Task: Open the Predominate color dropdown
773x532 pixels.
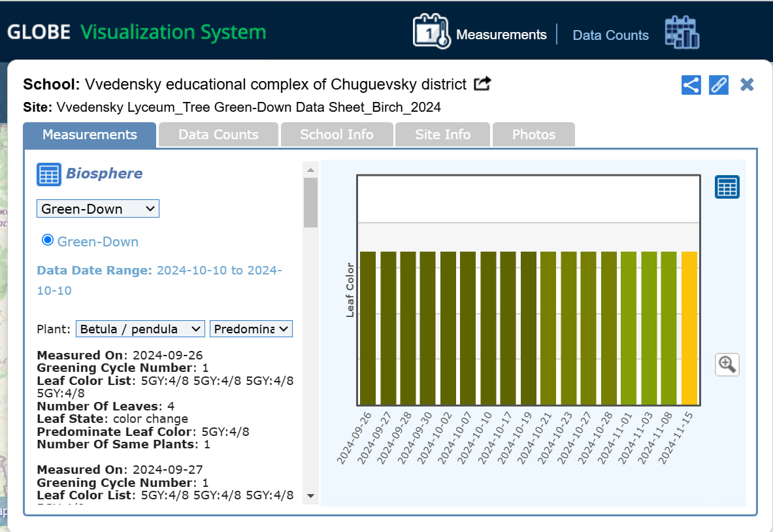Action: [x=251, y=329]
